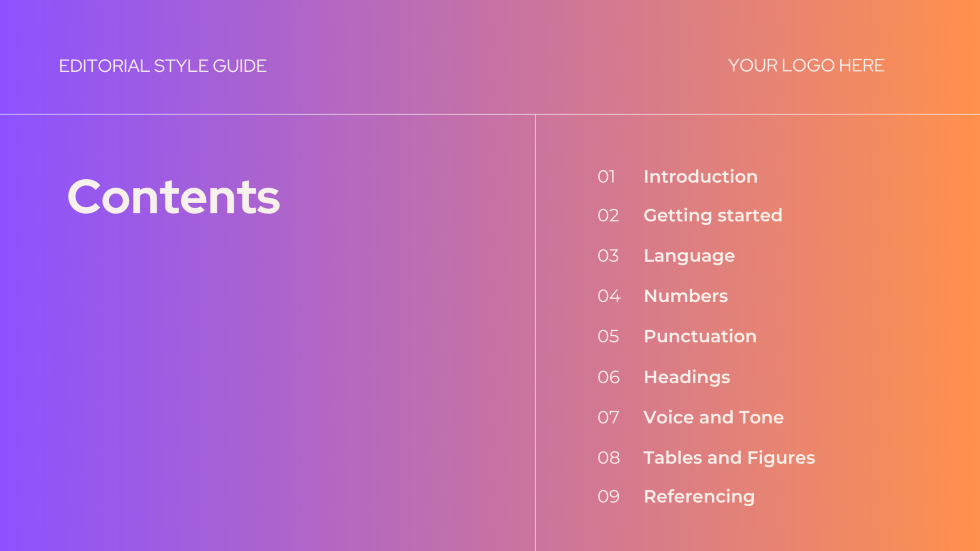Select the EDITORIAL STYLE GUIDE header text
This screenshot has height=551, width=980.
[162, 66]
